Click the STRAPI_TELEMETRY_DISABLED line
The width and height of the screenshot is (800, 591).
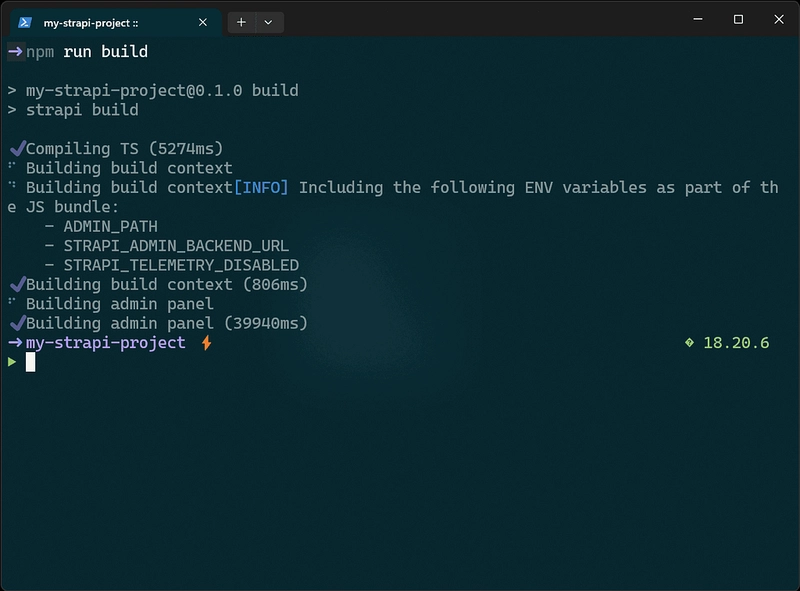click(172, 265)
